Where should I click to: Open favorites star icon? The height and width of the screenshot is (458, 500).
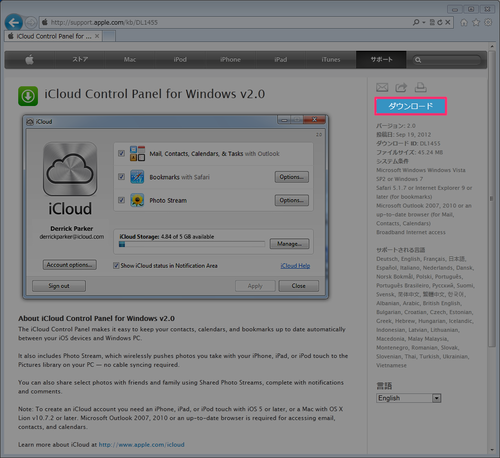476,22
